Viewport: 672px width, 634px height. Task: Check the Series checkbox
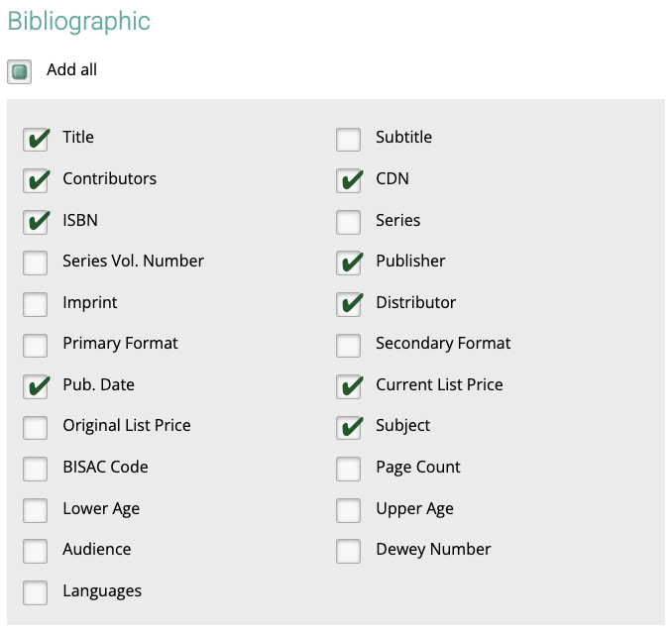coord(348,222)
